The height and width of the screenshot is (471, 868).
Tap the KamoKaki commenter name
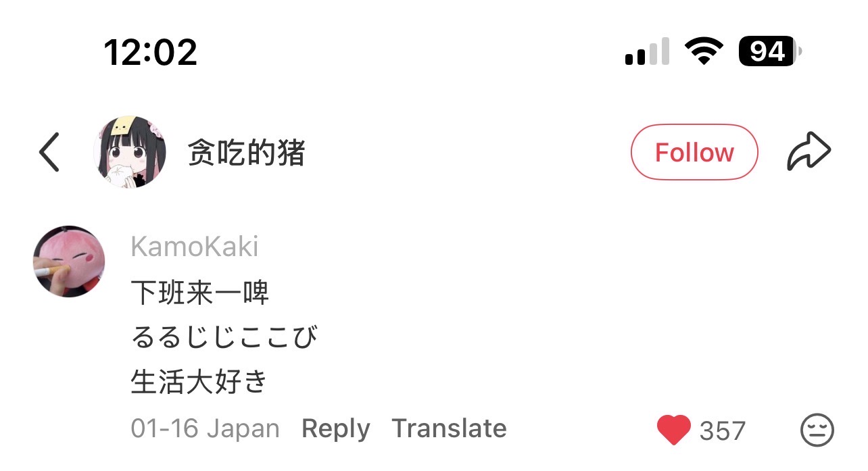pyautogui.click(x=195, y=247)
